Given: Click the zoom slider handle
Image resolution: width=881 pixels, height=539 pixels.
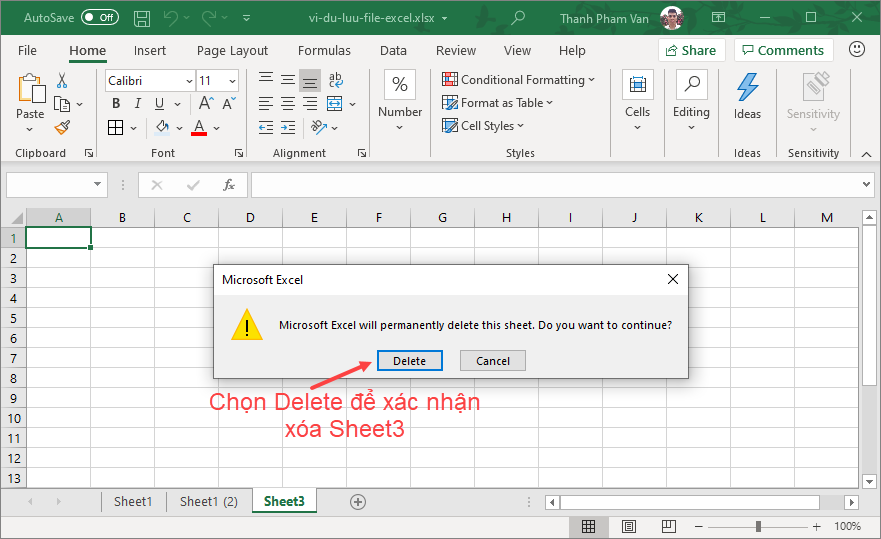Looking at the screenshot, I should pos(759,527).
